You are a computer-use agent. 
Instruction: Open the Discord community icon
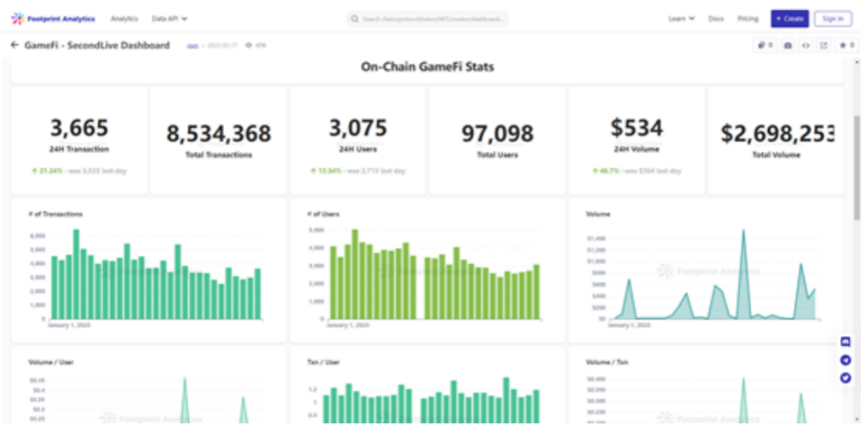(845, 342)
